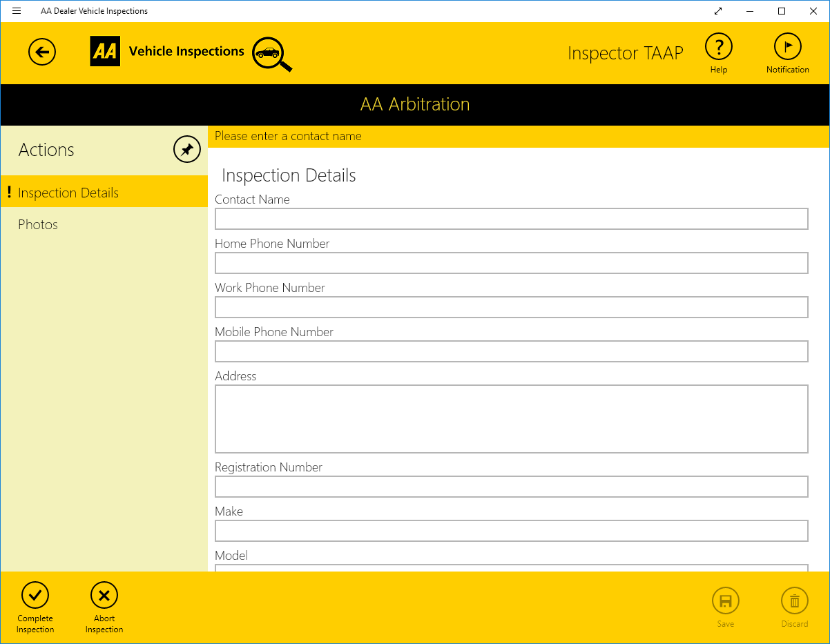Pin the Actions panel
Image resolution: width=830 pixels, height=644 pixels.
coord(187,149)
